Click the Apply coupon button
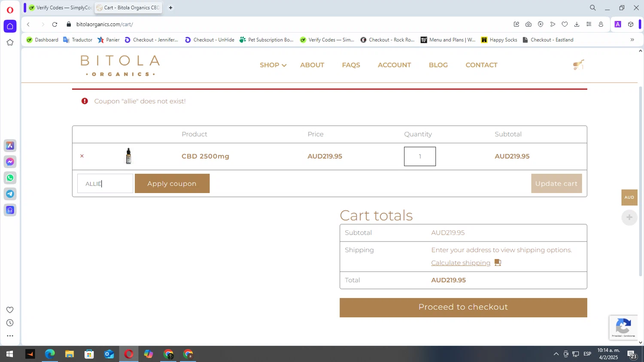This screenshot has width=644, height=362. (172, 184)
